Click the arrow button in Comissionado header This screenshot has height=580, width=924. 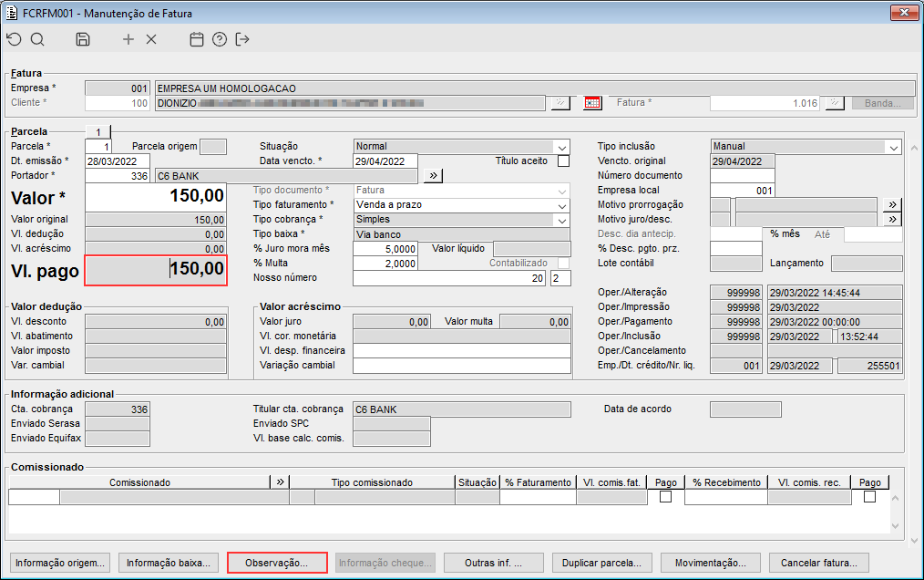tap(280, 482)
